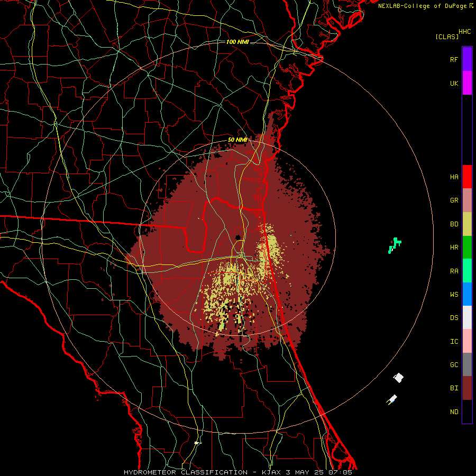The image size is (476, 476).
Task: Click the ND legend label
Action: pyautogui.click(x=454, y=412)
